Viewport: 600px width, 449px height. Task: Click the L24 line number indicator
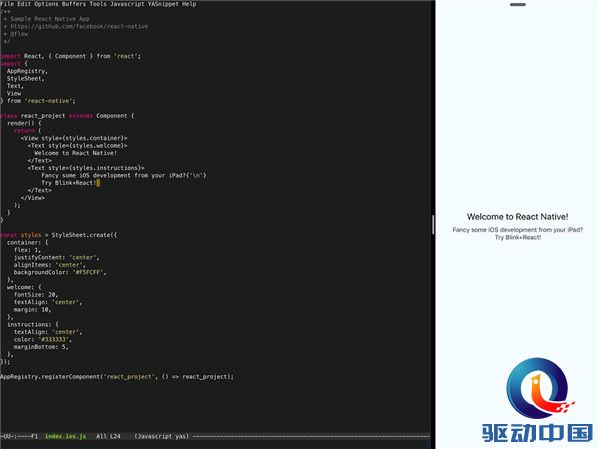[114, 436]
